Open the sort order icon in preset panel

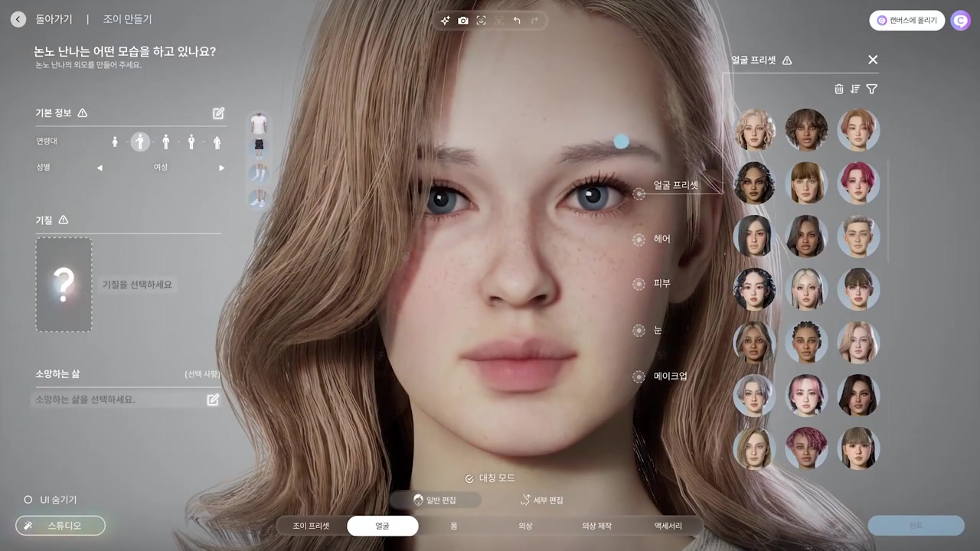coord(855,89)
